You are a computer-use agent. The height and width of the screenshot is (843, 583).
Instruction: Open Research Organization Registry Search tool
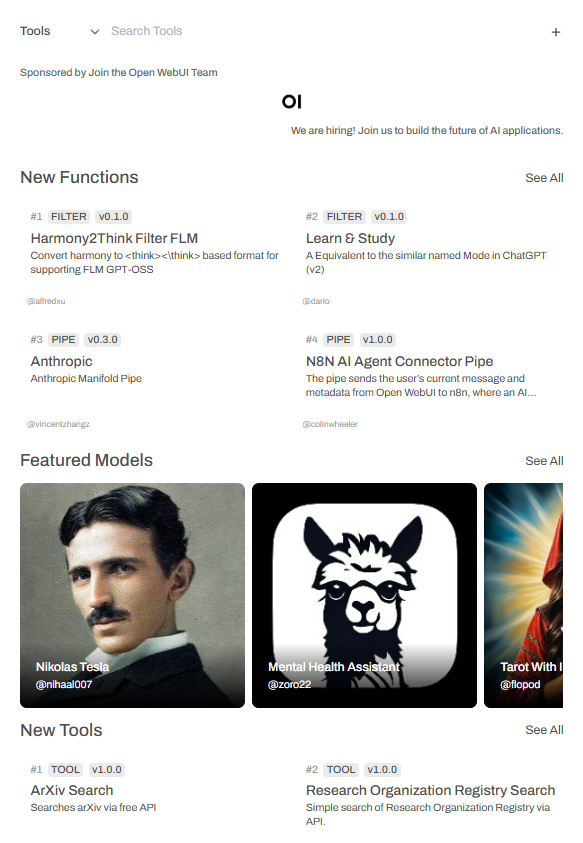pos(430,790)
